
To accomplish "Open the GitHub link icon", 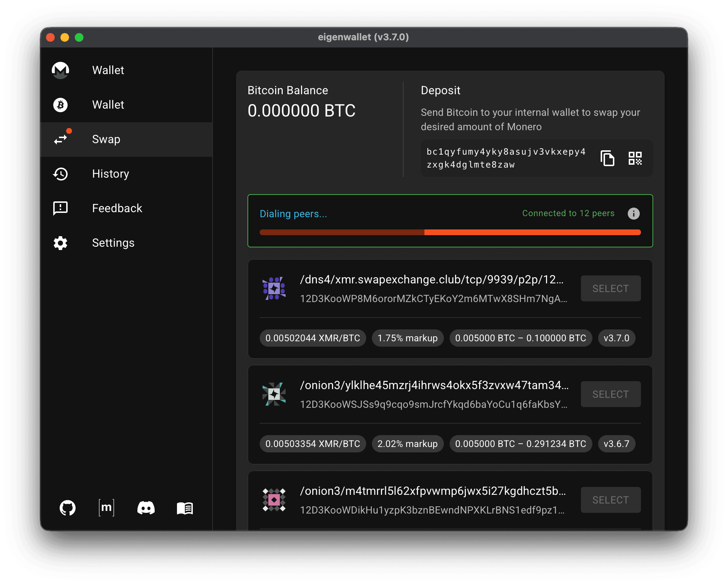I will point(68,508).
